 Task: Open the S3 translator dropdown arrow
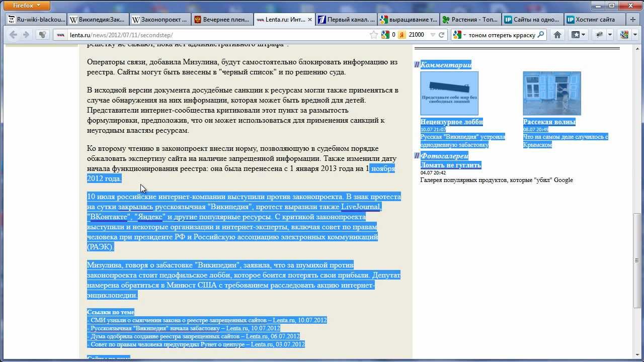[x=635, y=35]
